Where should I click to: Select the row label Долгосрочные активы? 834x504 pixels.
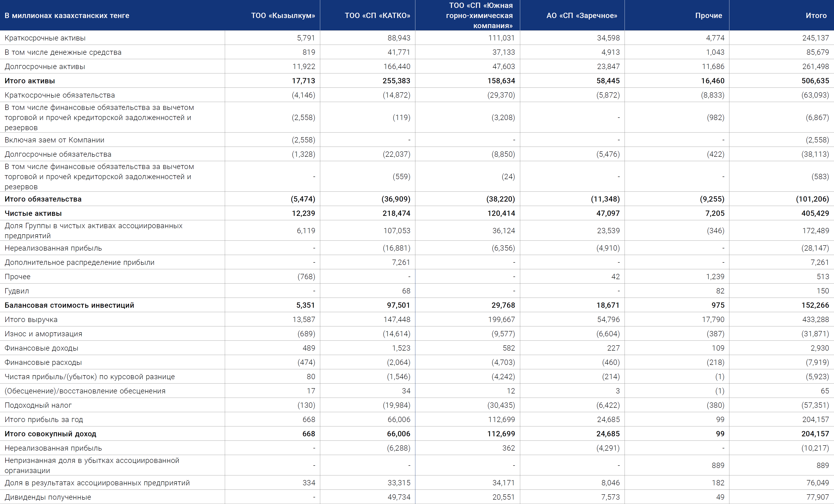tap(45, 66)
